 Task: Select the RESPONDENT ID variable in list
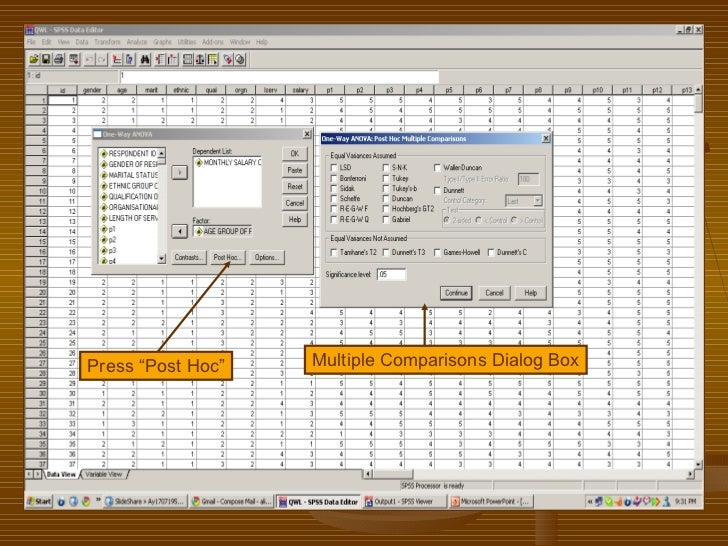pos(129,154)
